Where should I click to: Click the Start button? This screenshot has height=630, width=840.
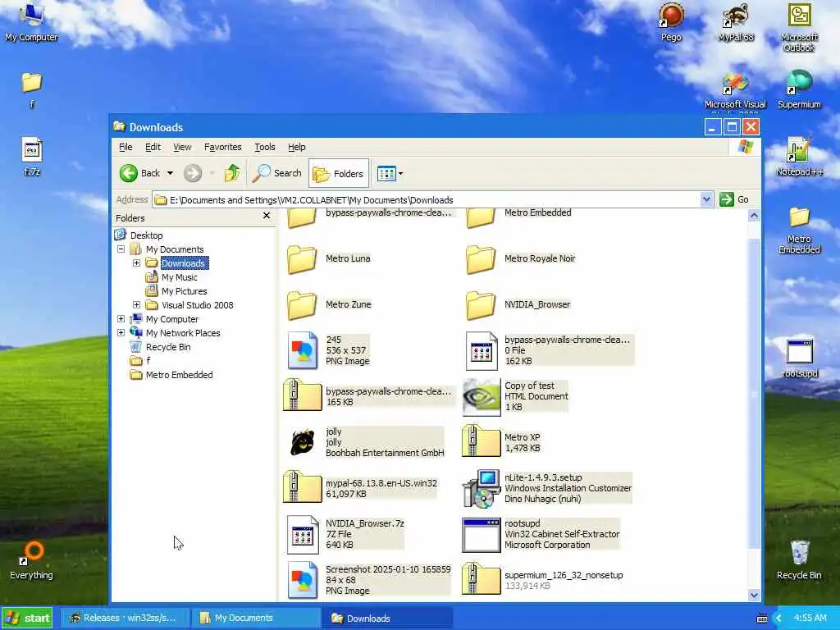27,618
